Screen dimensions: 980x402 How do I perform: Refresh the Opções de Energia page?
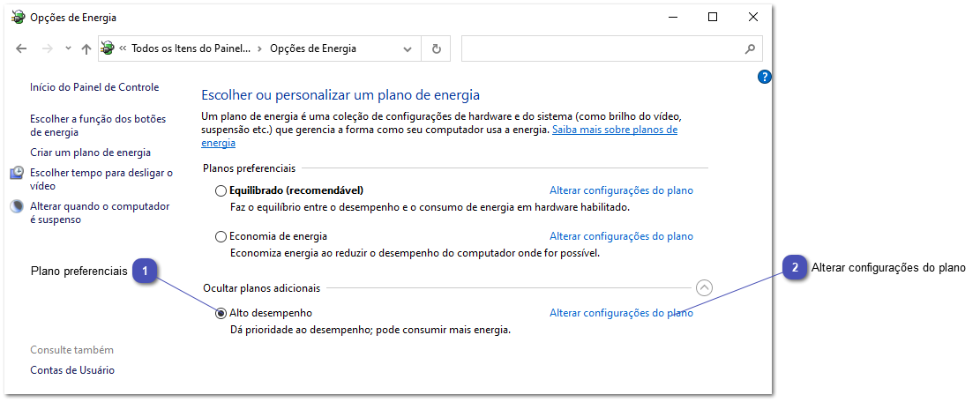click(437, 48)
